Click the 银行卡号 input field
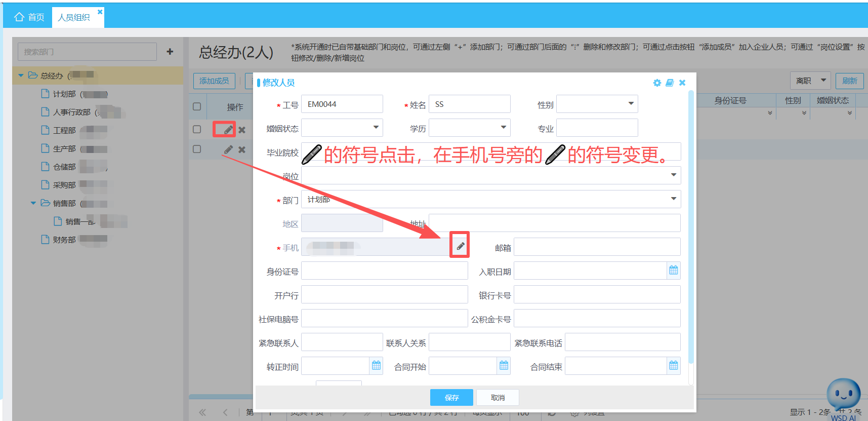The height and width of the screenshot is (421, 868). tap(597, 294)
